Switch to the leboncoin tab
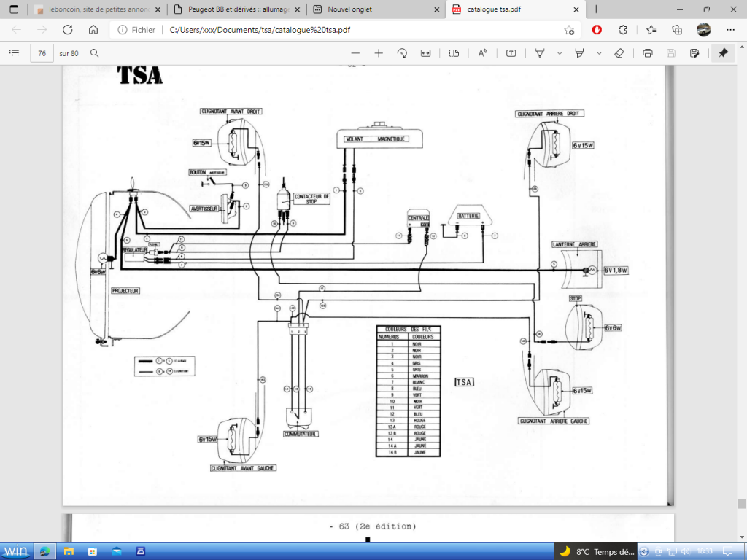 click(x=94, y=9)
